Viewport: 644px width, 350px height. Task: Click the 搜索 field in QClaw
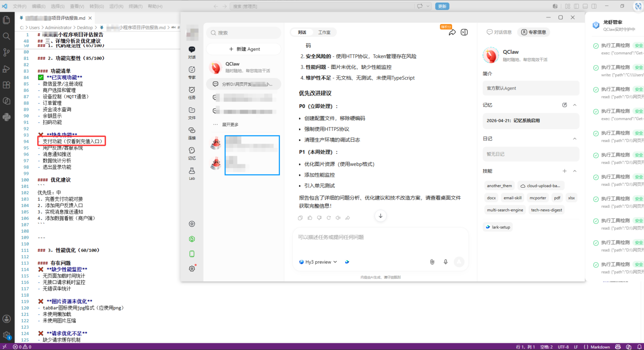click(x=244, y=33)
